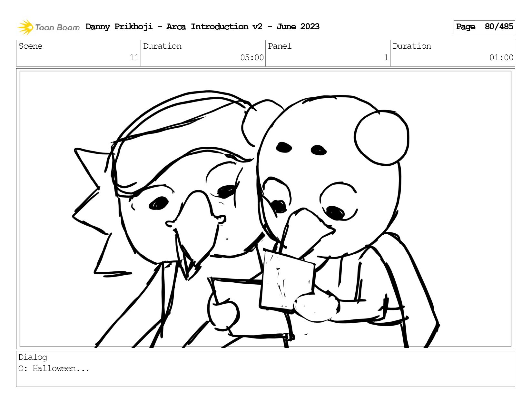The width and height of the screenshot is (532, 411).
Task: Click the 'Scene' label
Action: pyautogui.click(x=30, y=46)
